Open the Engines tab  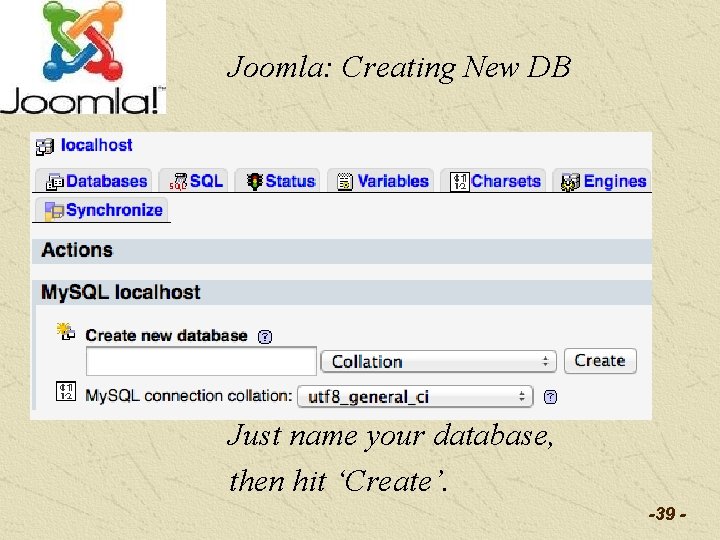pyautogui.click(x=602, y=180)
